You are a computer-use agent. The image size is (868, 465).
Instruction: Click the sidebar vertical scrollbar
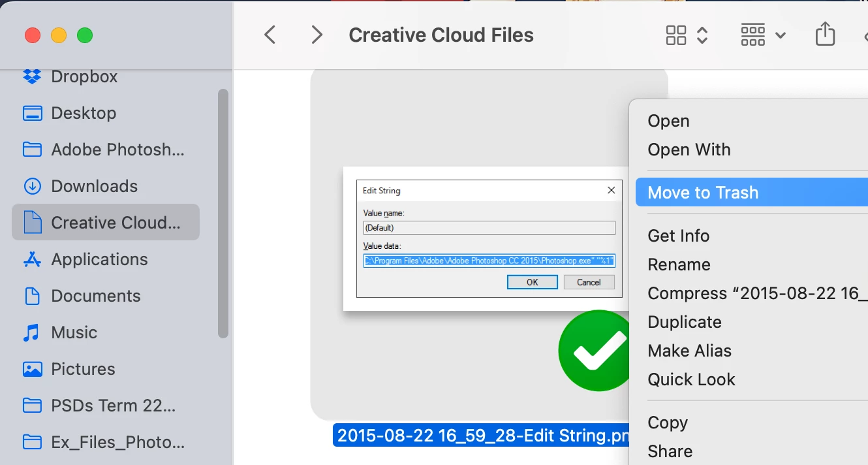223,214
